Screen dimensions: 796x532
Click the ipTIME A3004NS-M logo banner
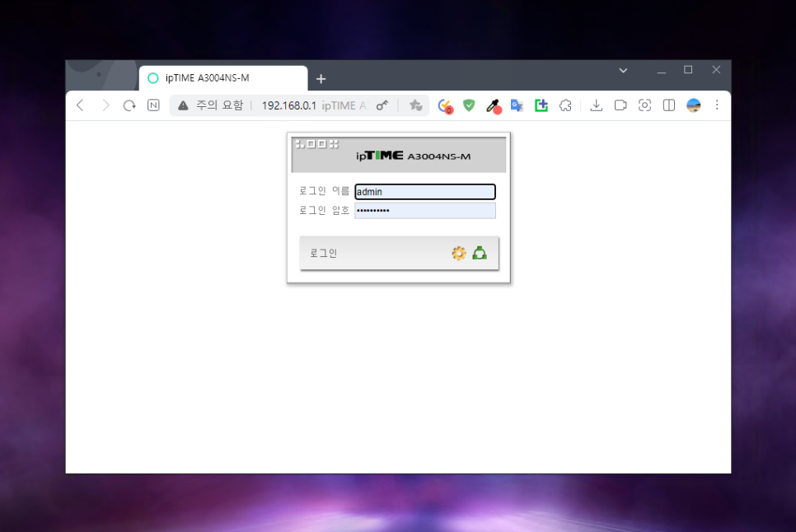coord(399,155)
